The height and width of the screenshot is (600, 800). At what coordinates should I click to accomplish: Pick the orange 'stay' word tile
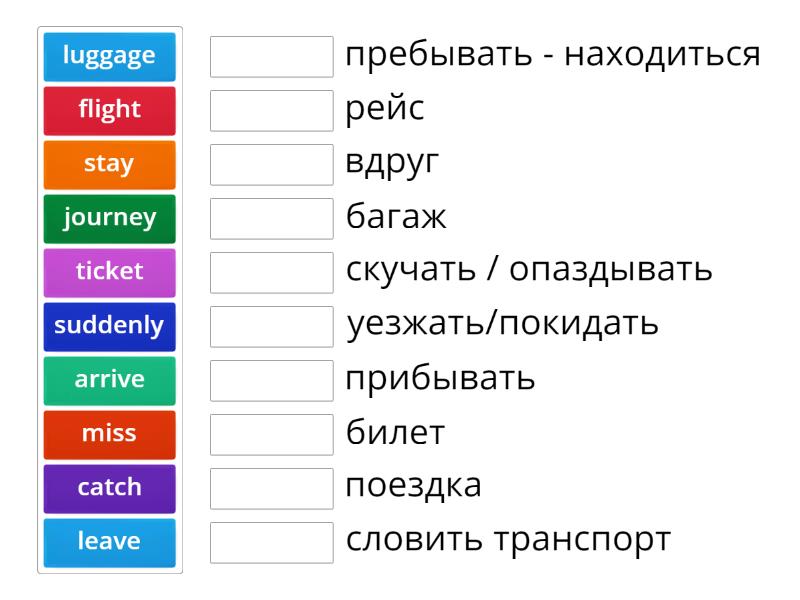tap(109, 164)
